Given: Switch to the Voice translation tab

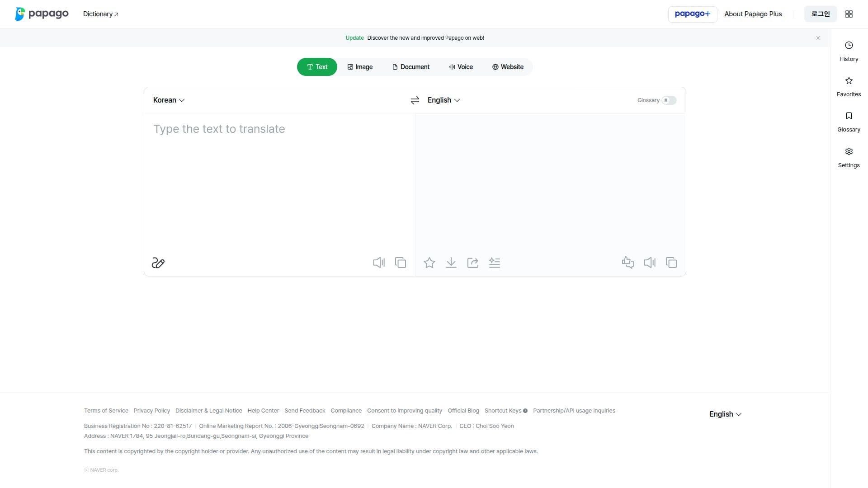Looking at the screenshot, I should [461, 67].
